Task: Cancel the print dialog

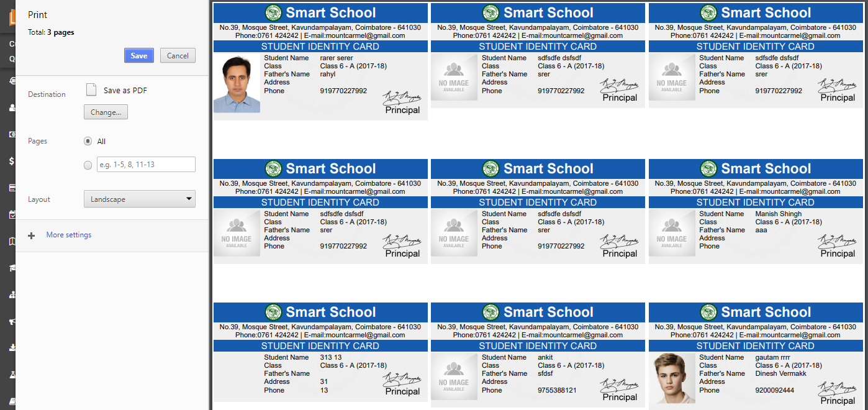Action: pyautogui.click(x=178, y=55)
